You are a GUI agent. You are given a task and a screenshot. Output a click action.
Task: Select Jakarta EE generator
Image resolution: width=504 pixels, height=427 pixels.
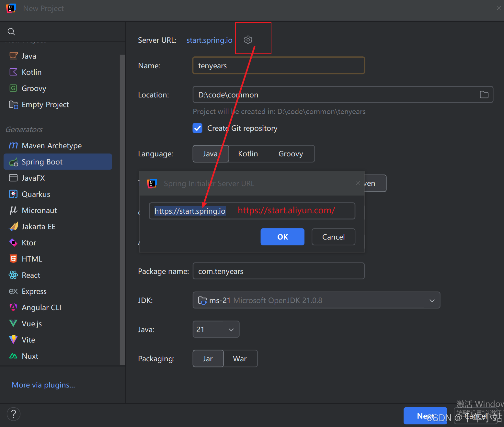(x=58, y=226)
